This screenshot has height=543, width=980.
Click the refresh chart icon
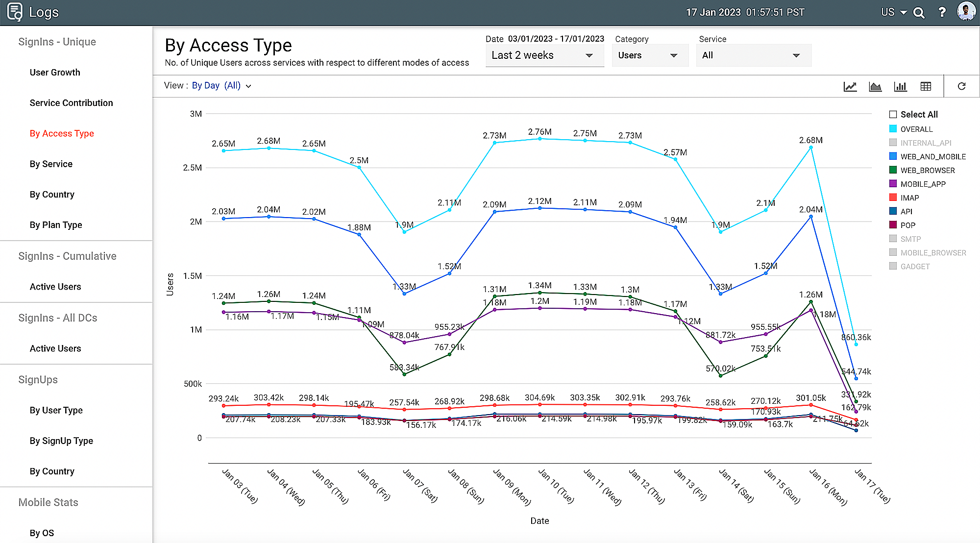[x=962, y=86]
